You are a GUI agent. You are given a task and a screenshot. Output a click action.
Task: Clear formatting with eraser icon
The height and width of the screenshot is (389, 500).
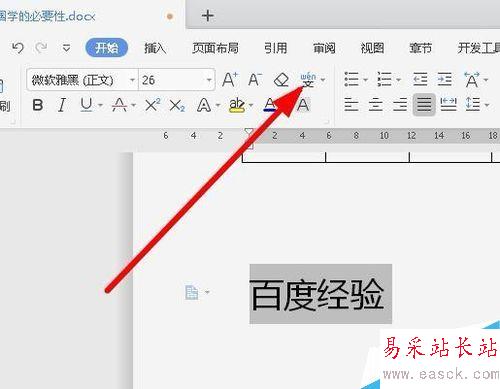(x=281, y=80)
